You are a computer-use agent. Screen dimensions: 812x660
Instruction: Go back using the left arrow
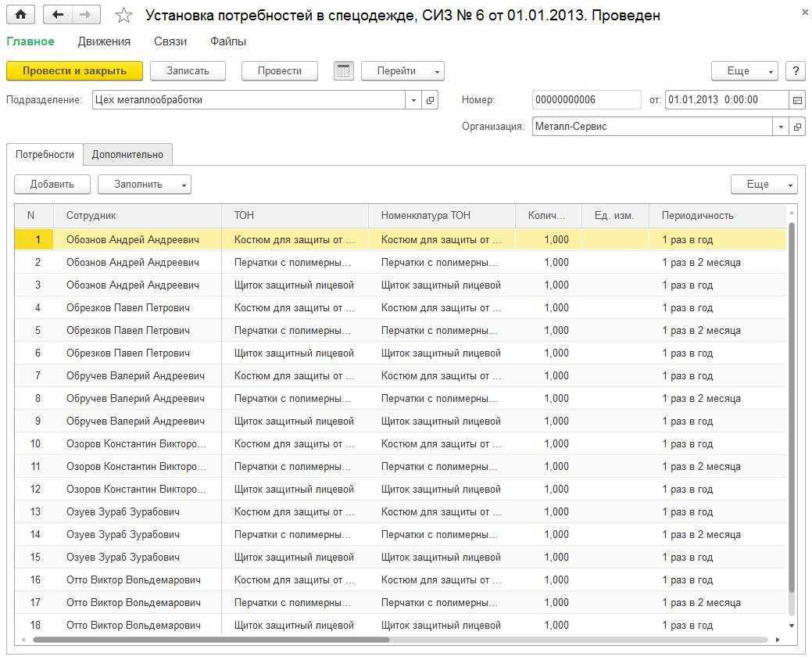coord(59,15)
